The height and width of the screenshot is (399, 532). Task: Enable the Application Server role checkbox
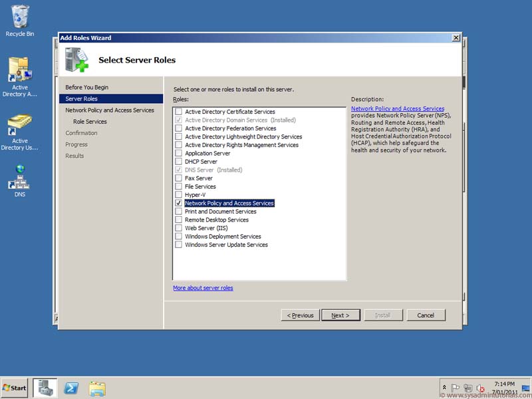click(178, 154)
